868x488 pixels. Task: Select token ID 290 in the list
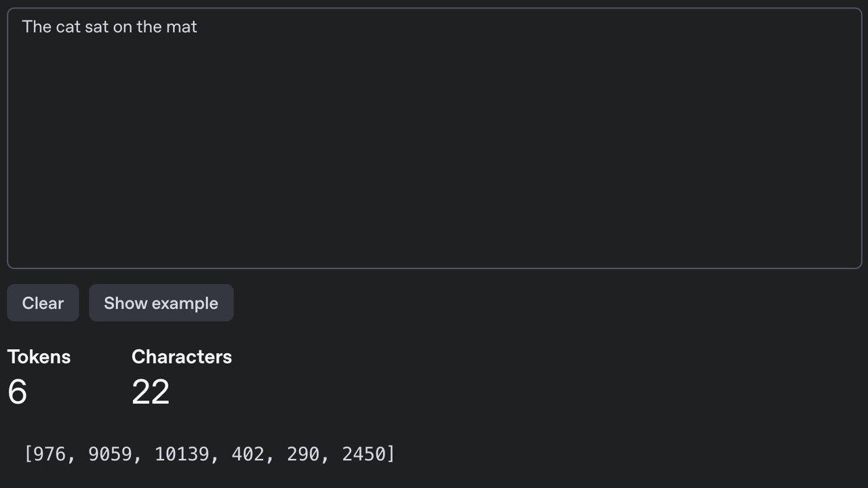click(303, 454)
